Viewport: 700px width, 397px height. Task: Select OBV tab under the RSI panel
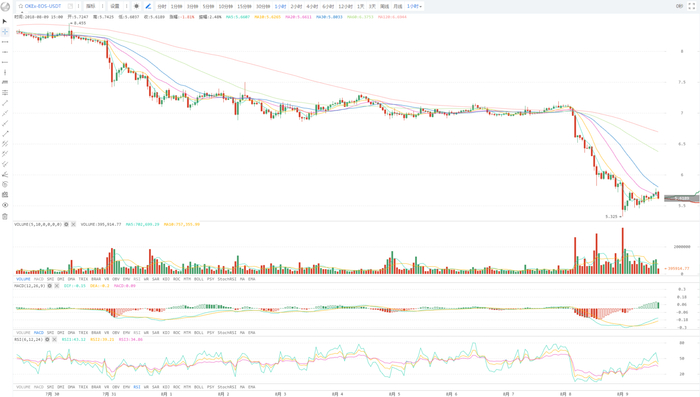(x=116, y=387)
